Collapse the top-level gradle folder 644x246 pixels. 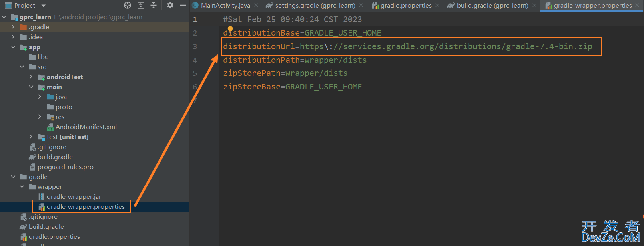click(x=13, y=177)
